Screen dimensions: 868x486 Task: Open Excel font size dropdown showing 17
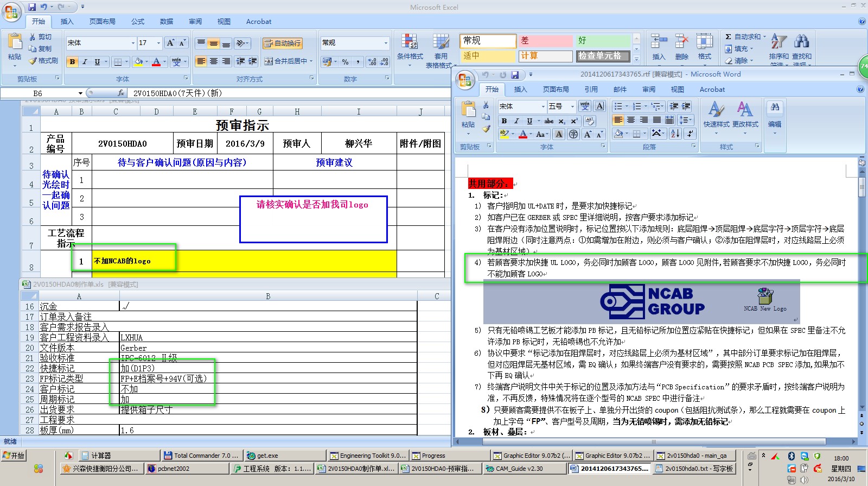coord(158,43)
